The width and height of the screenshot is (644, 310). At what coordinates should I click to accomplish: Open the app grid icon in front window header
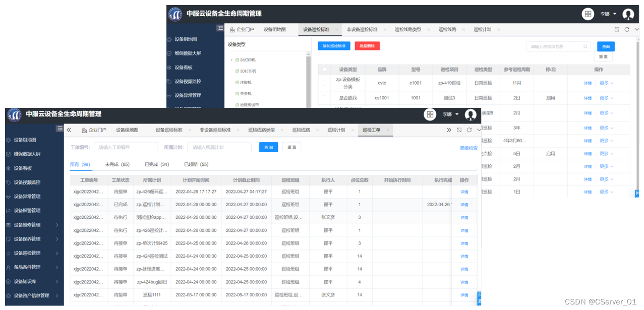click(x=430, y=114)
